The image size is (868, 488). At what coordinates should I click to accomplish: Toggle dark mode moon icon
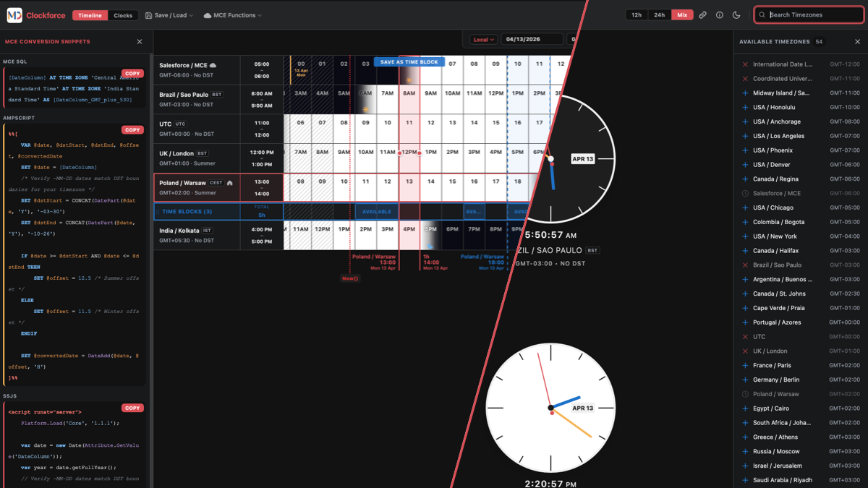tap(736, 15)
